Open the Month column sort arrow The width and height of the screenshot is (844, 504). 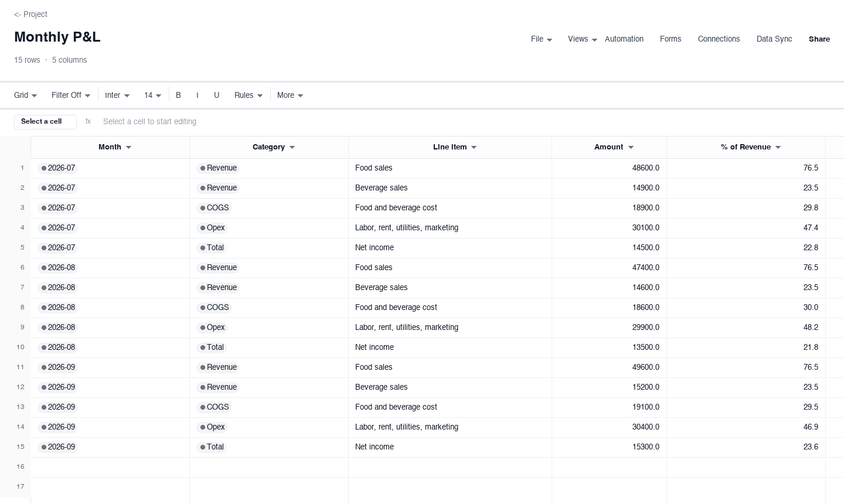pyautogui.click(x=129, y=147)
